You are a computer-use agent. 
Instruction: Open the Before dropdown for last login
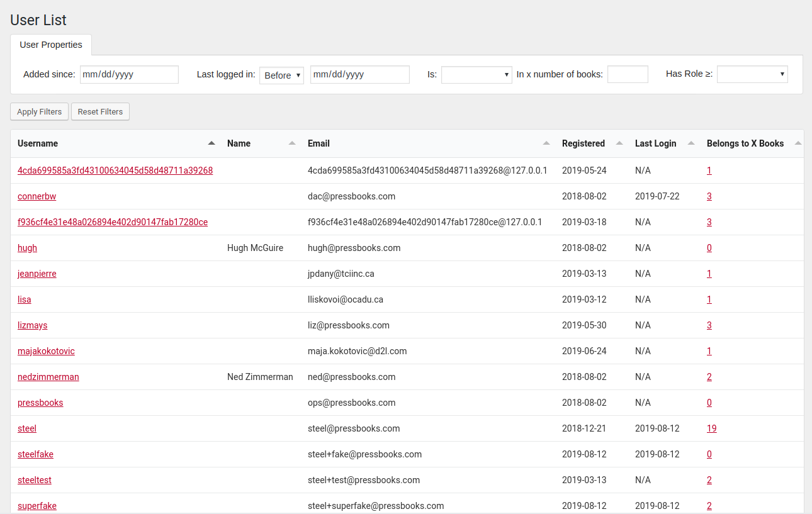[x=281, y=75]
